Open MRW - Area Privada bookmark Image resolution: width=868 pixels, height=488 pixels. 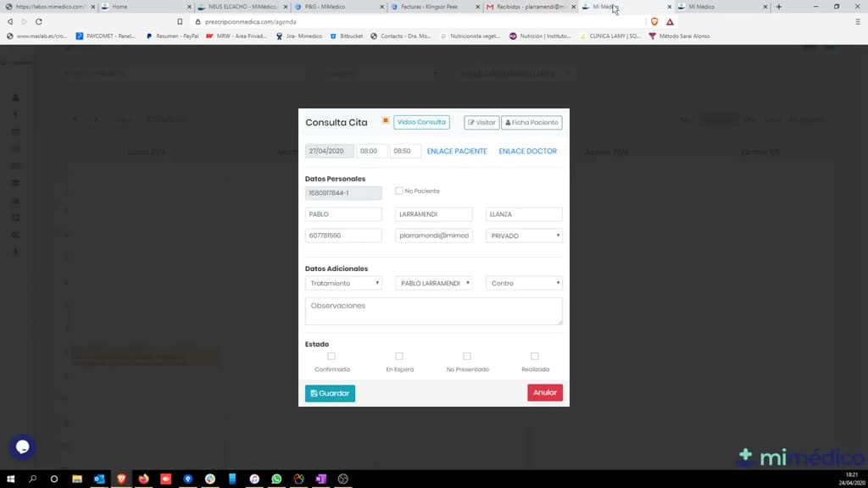pos(236,36)
